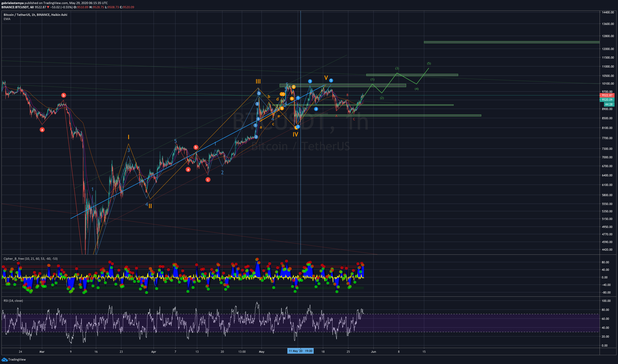Select the orange wave I label
Screen dimensions: 618x364
(x=128, y=137)
